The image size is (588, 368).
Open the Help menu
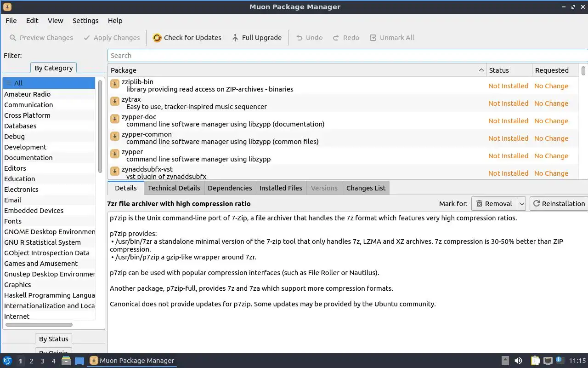click(115, 21)
